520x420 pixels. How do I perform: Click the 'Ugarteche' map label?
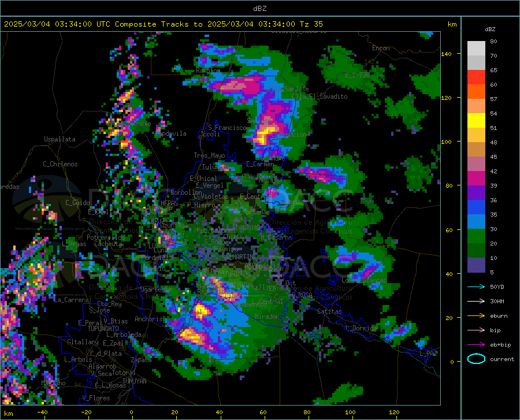click(156, 289)
